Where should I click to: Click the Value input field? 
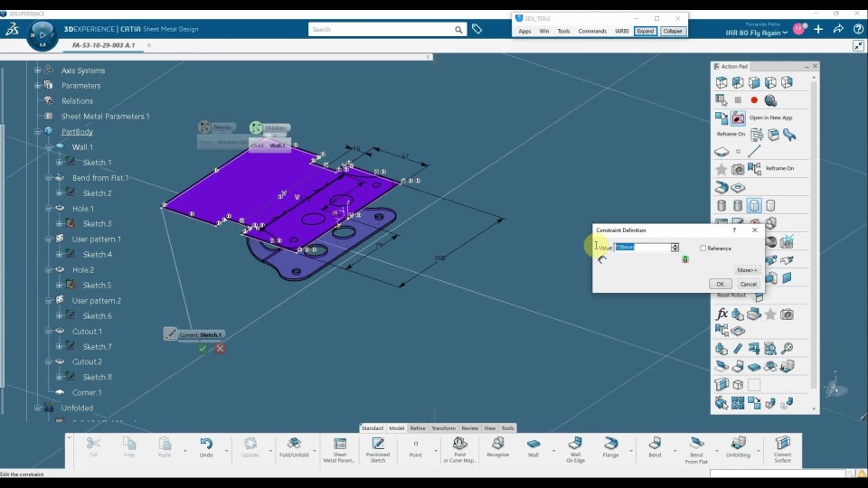(642, 248)
